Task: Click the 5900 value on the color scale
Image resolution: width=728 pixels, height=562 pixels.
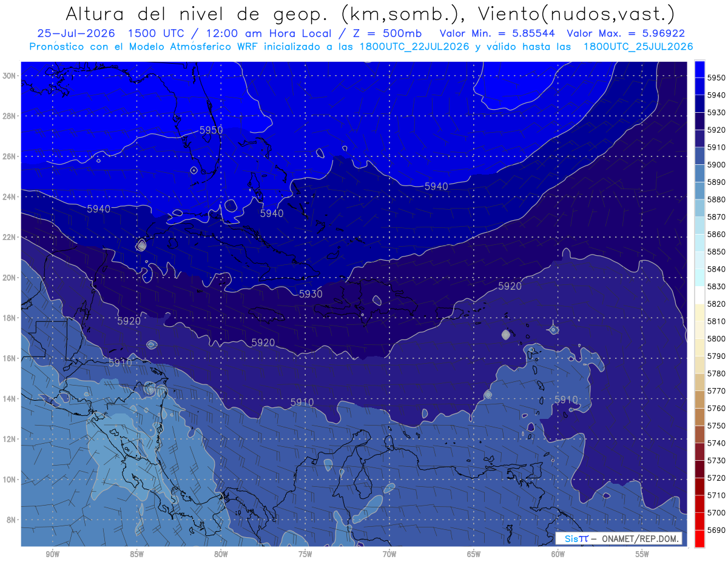Action: pyautogui.click(x=716, y=164)
